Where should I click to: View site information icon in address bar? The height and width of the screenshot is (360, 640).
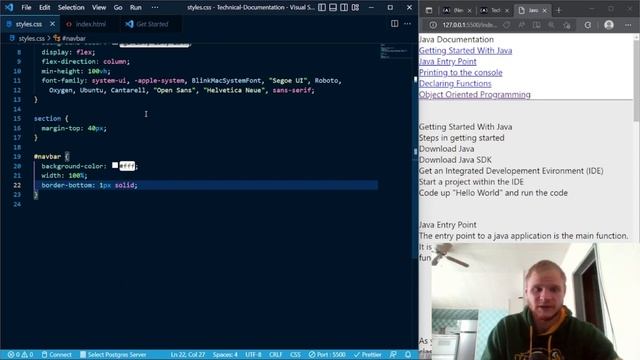pos(433,25)
